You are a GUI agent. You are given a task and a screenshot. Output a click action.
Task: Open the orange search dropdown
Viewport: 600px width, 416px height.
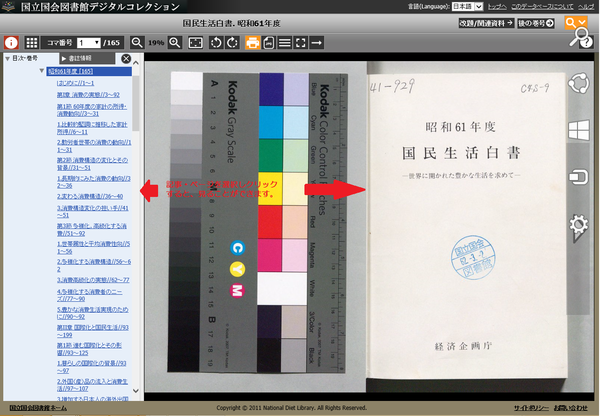(x=576, y=23)
